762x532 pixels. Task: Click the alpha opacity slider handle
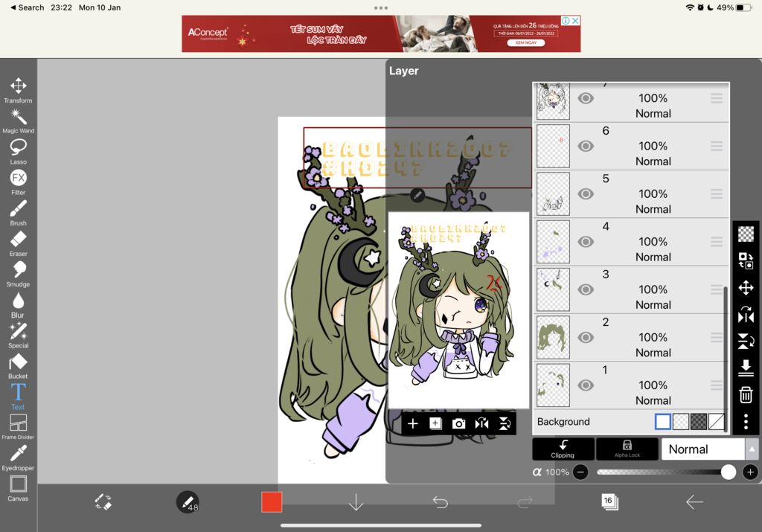click(x=728, y=472)
